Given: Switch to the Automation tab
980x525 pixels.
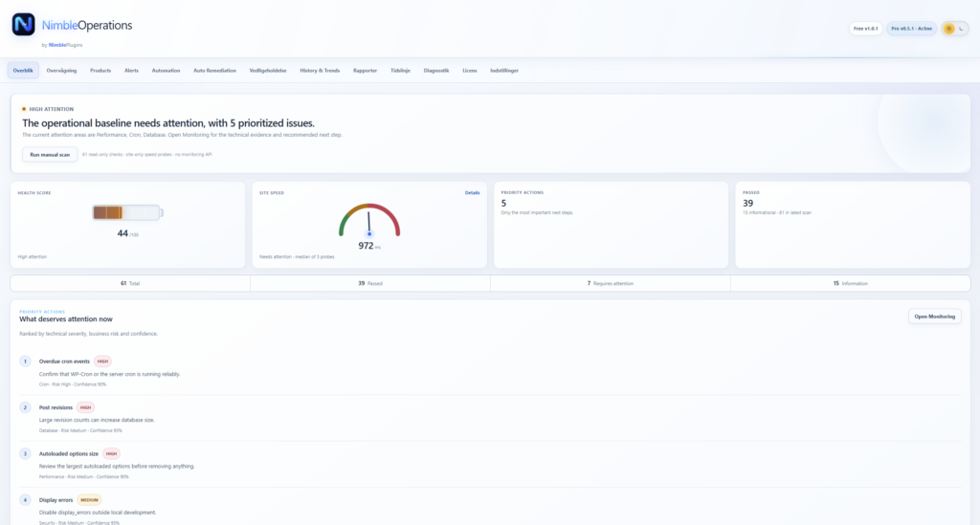Looking at the screenshot, I should pyautogui.click(x=166, y=71).
